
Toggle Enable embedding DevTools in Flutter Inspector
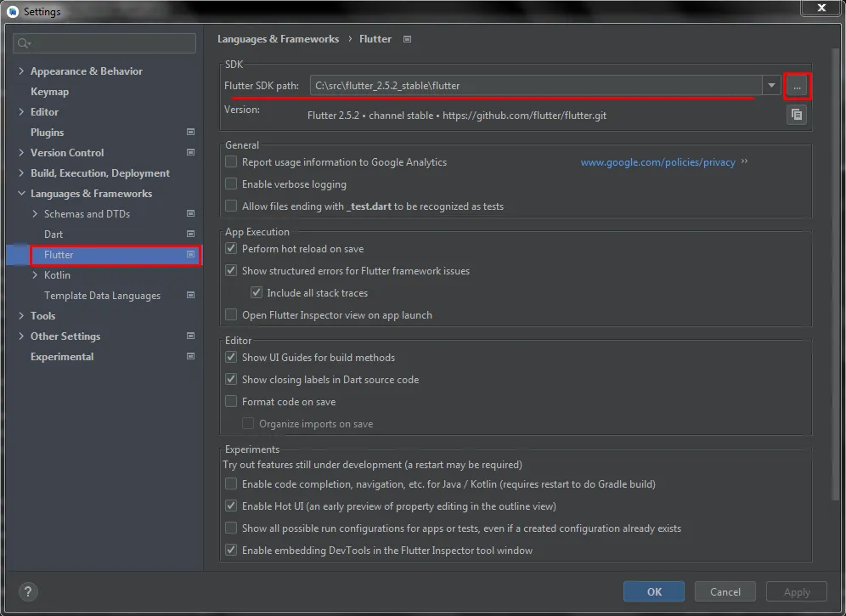[231, 550]
